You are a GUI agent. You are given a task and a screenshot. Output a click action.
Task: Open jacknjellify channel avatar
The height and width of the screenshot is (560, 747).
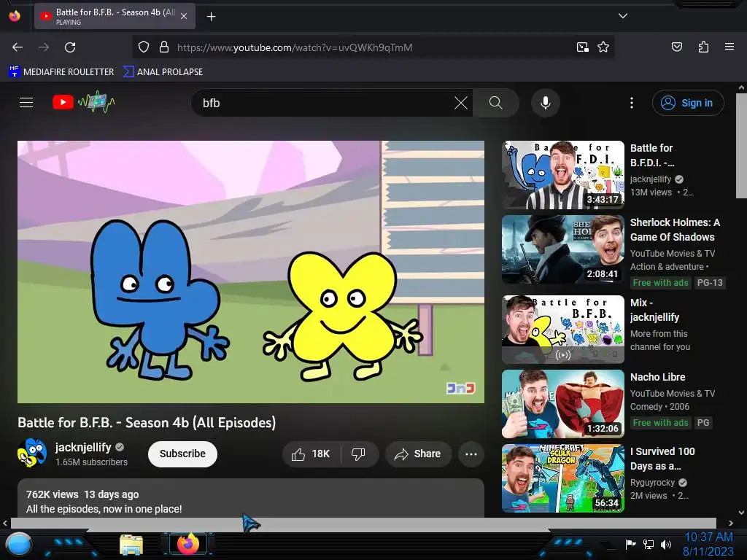pyautogui.click(x=32, y=453)
